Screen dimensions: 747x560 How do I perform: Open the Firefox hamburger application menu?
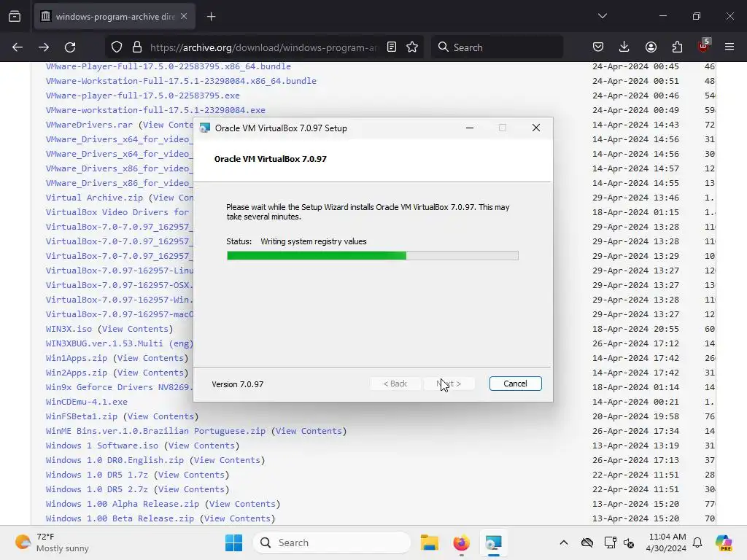point(729,47)
